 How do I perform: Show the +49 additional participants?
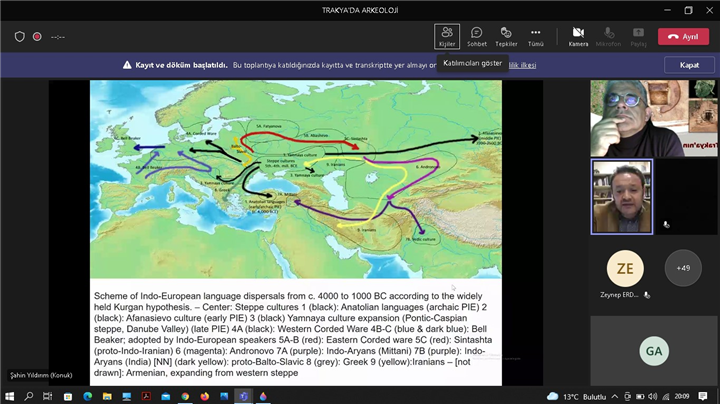click(683, 268)
